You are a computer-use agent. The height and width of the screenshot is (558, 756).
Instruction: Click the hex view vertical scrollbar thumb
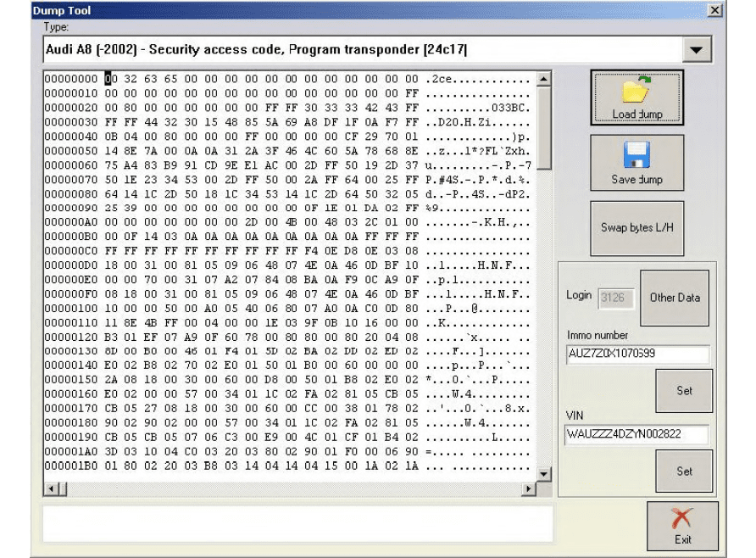[543, 127]
